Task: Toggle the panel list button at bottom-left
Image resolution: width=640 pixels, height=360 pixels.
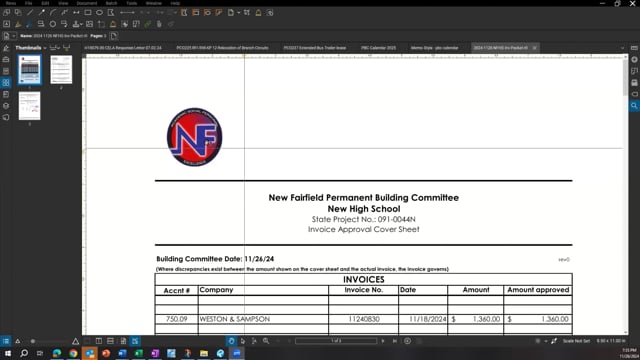Action: point(6,341)
